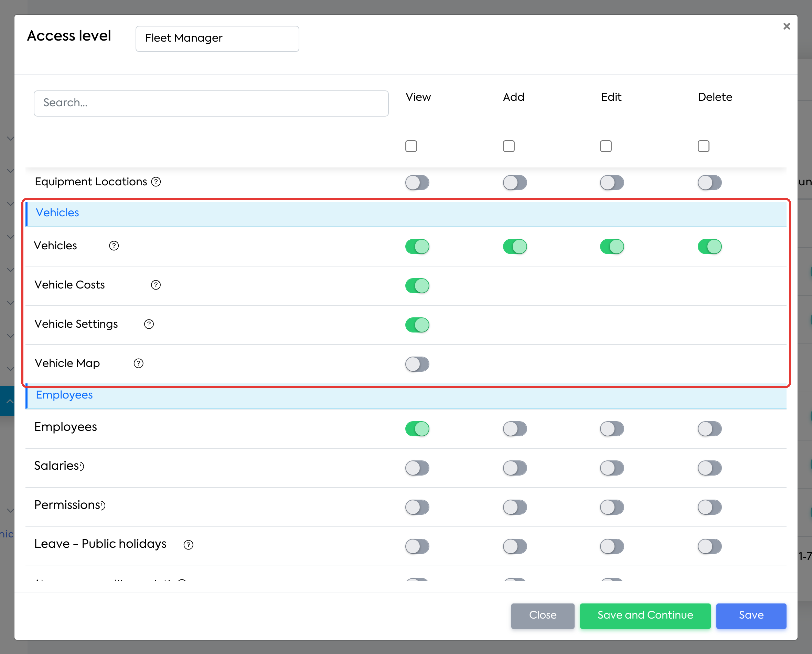The width and height of the screenshot is (812, 654).
Task: Enable View for Leave – Public holidays
Action: tap(417, 547)
